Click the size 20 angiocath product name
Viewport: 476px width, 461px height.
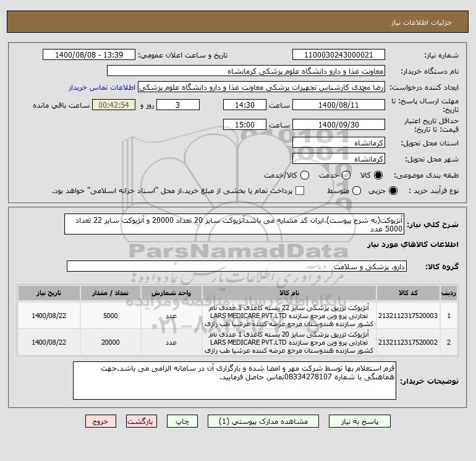pos(289,342)
